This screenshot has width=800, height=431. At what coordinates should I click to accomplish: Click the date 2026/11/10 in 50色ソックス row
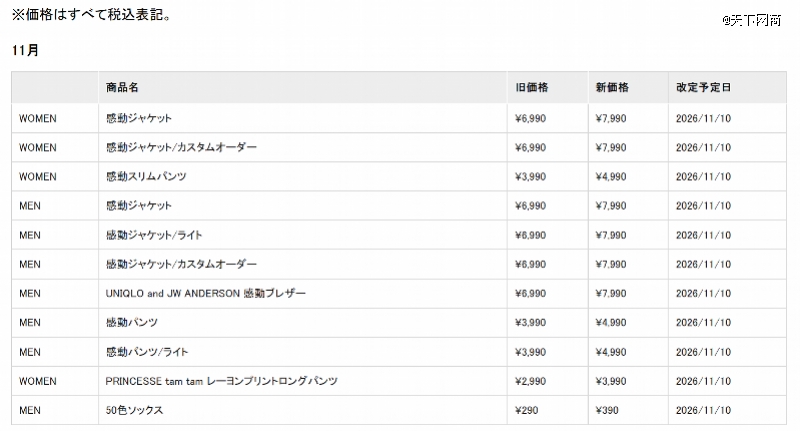coord(704,410)
